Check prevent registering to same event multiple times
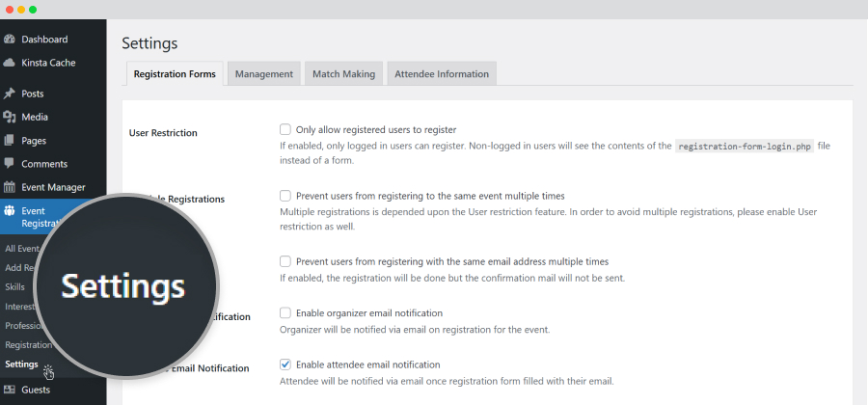The image size is (868, 405). tap(285, 196)
